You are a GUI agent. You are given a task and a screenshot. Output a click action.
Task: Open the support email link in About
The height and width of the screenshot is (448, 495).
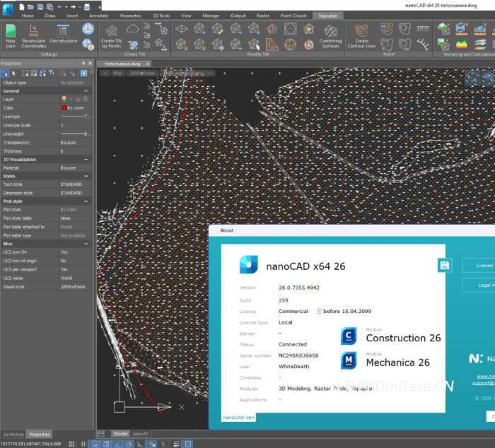484,383
